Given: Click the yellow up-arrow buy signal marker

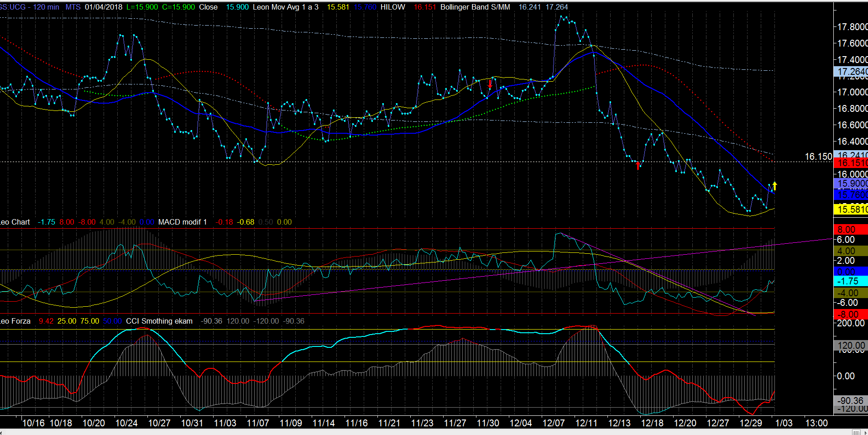Looking at the screenshot, I should (774, 186).
